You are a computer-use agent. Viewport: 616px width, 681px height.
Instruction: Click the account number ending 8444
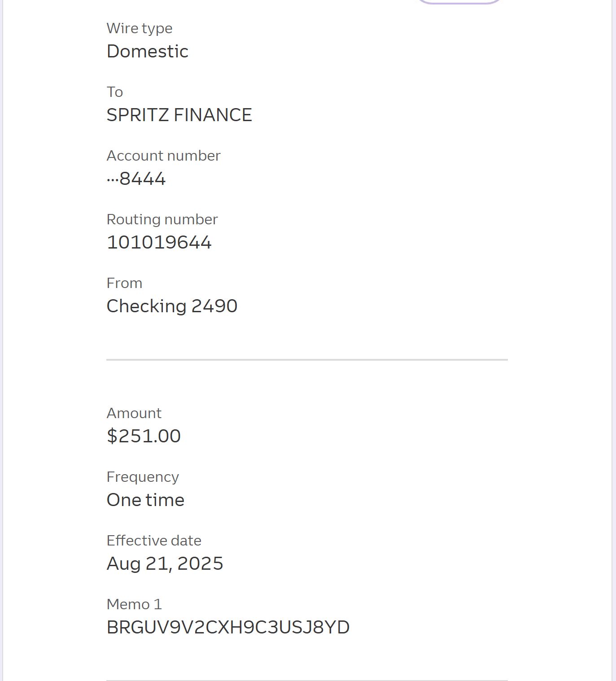pos(136,179)
